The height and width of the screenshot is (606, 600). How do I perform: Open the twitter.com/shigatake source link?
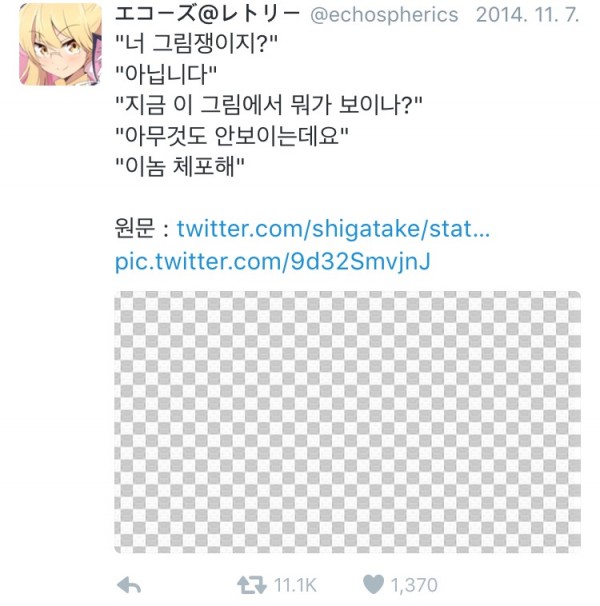(x=333, y=229)
